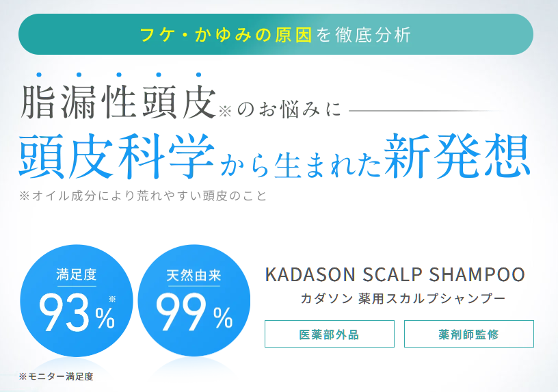Image resolution: width=558 pixels, height=392 pixels.
Task: Click the blue 天然由来 99% circle
Action: [x=194, y=300]
